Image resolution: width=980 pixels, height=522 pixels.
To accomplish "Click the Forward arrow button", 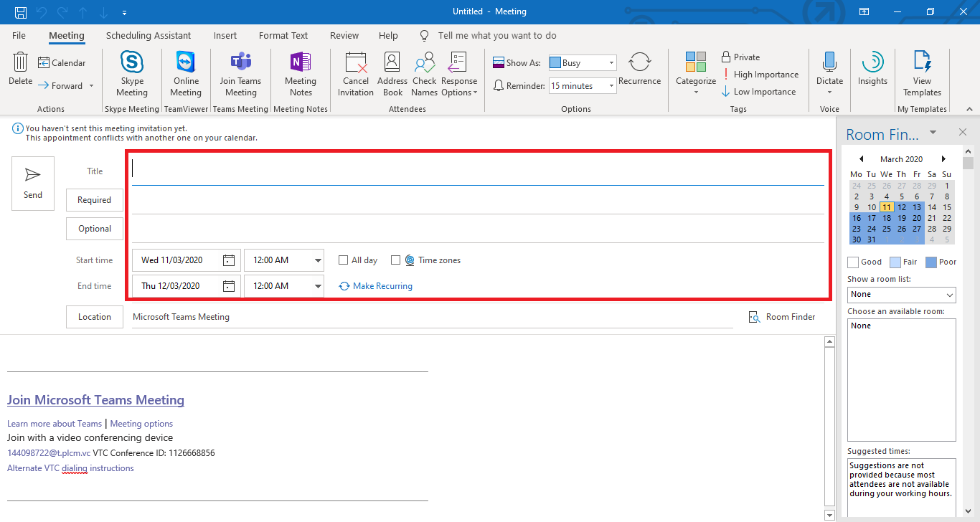I will pyautogui.click(x=60, y=86).
